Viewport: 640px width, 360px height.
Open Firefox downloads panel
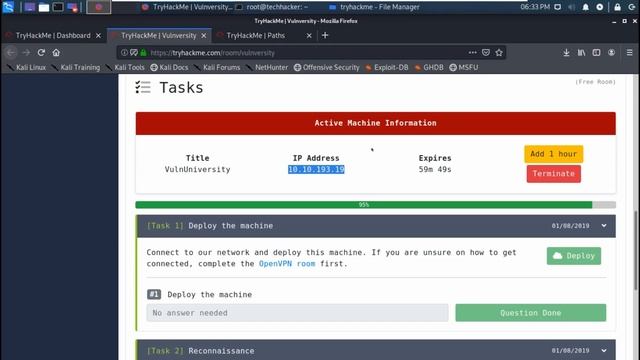(x=566, y=52)
